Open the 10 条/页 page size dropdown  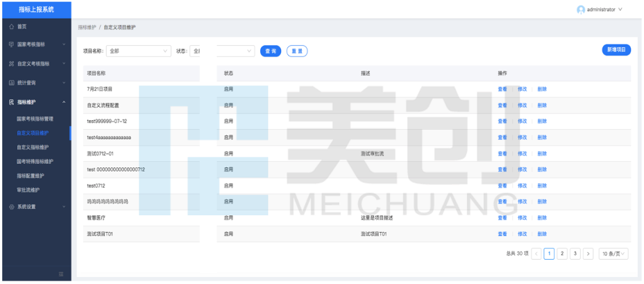coord(613,254)
